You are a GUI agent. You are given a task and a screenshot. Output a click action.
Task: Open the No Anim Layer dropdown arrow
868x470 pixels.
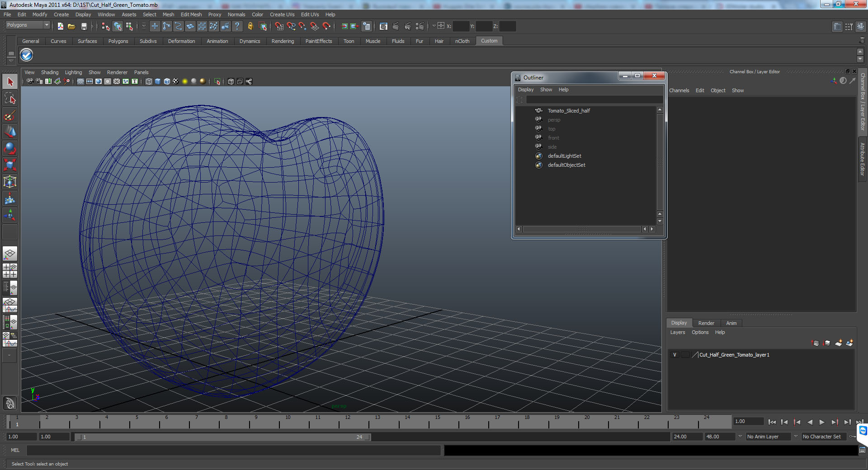click(x=740, y=437)
